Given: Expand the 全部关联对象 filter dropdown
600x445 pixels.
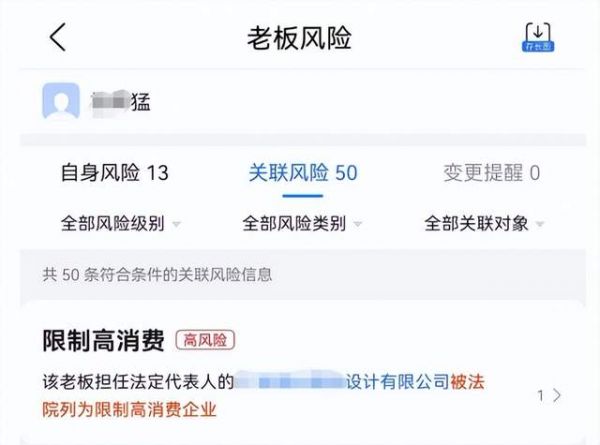Looking at the screenshot, I should 483,223.
